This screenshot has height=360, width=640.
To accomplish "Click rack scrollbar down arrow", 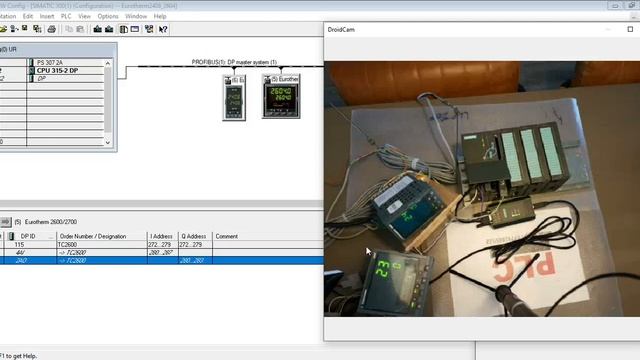I will [108, 142].
